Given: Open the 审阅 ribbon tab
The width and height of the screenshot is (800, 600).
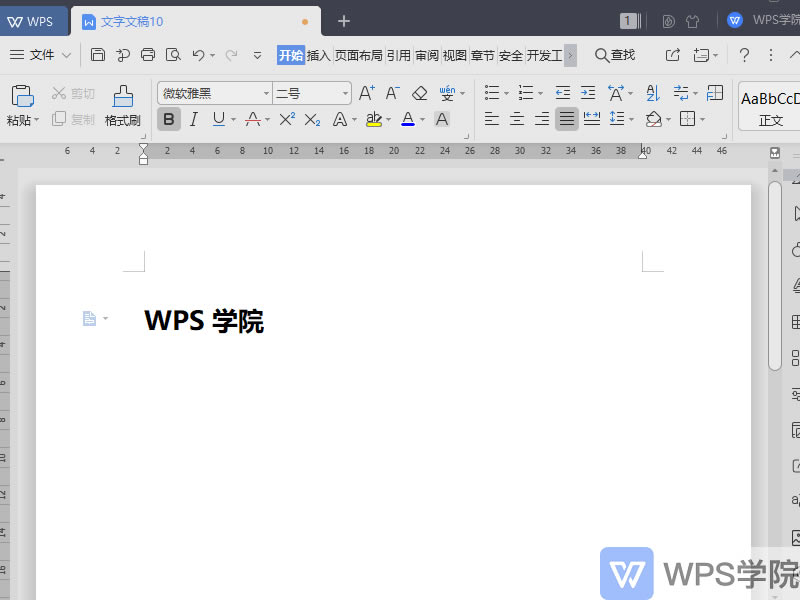Looking at the screenshot, I should (x=426, y=56).
